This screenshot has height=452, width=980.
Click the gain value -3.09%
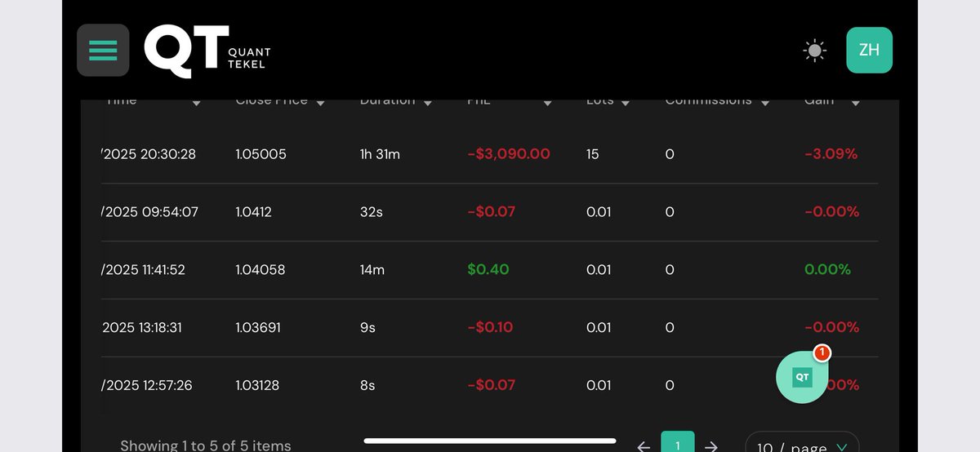coord(831,153)
